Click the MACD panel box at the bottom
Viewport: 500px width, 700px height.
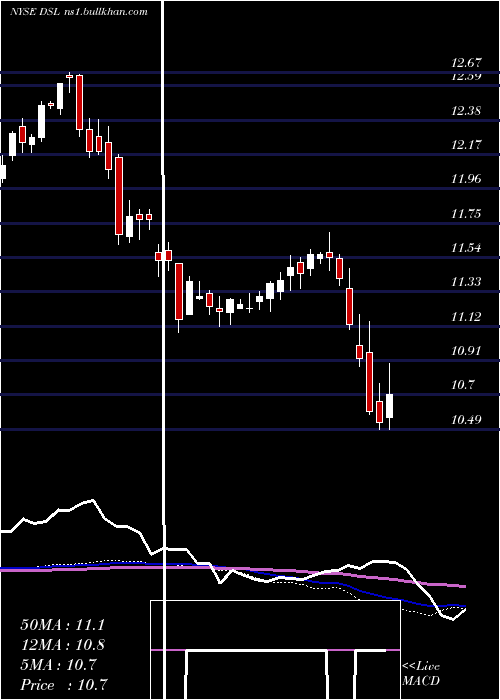coord(275,650)
